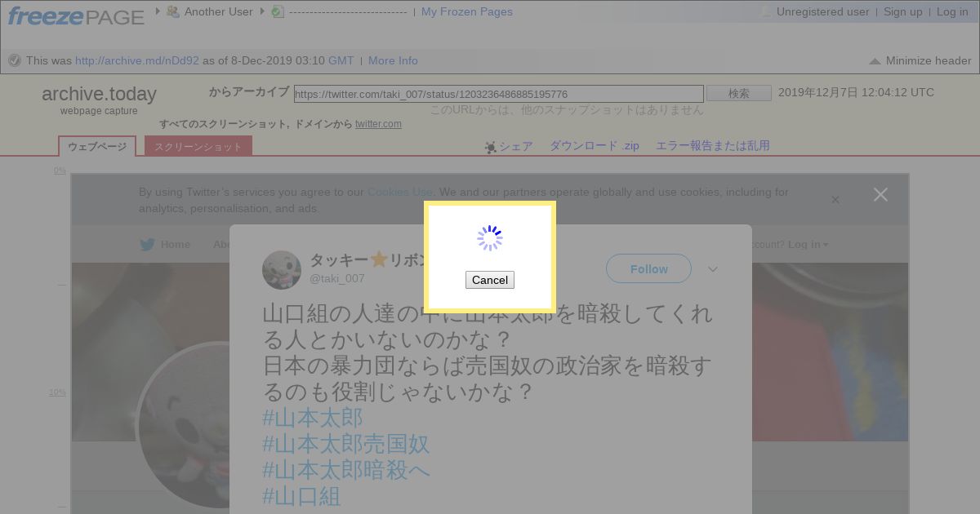Click the share icon beside シェア
The width and height of the screenshot is (980, 514).
point(490,147)
